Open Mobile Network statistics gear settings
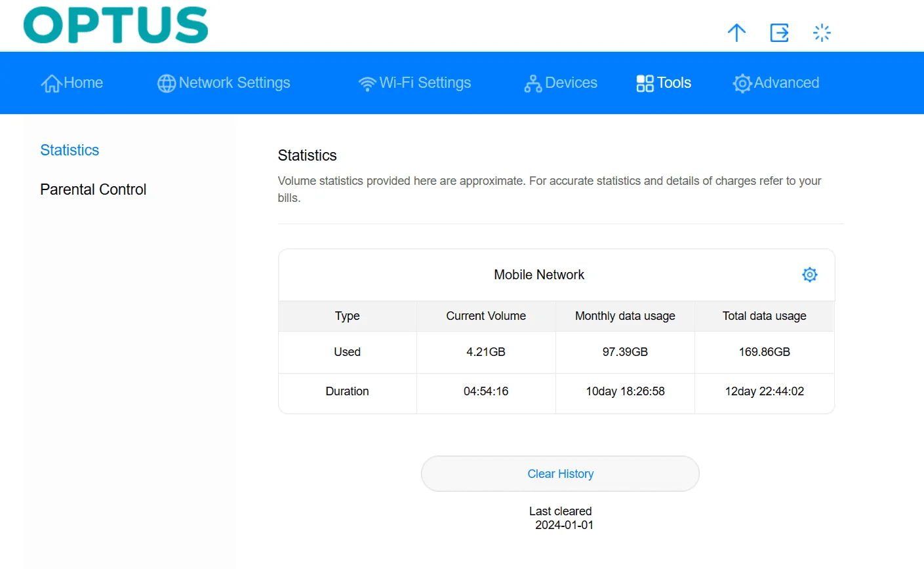 [x=810, y=275]
